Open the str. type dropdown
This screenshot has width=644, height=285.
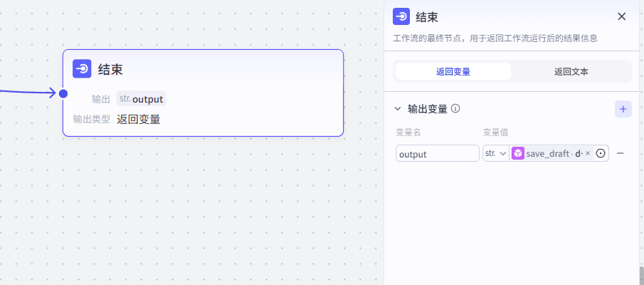[x=495, y=153]
